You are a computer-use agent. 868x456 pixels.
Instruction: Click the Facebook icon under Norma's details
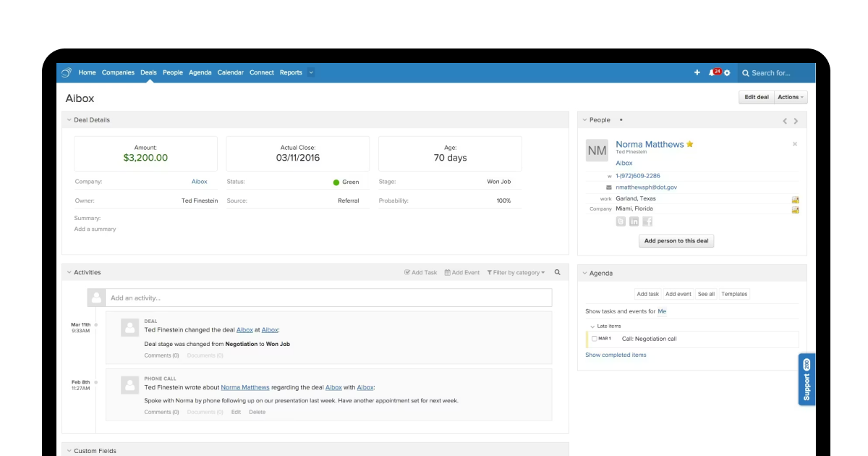[647, 221]
